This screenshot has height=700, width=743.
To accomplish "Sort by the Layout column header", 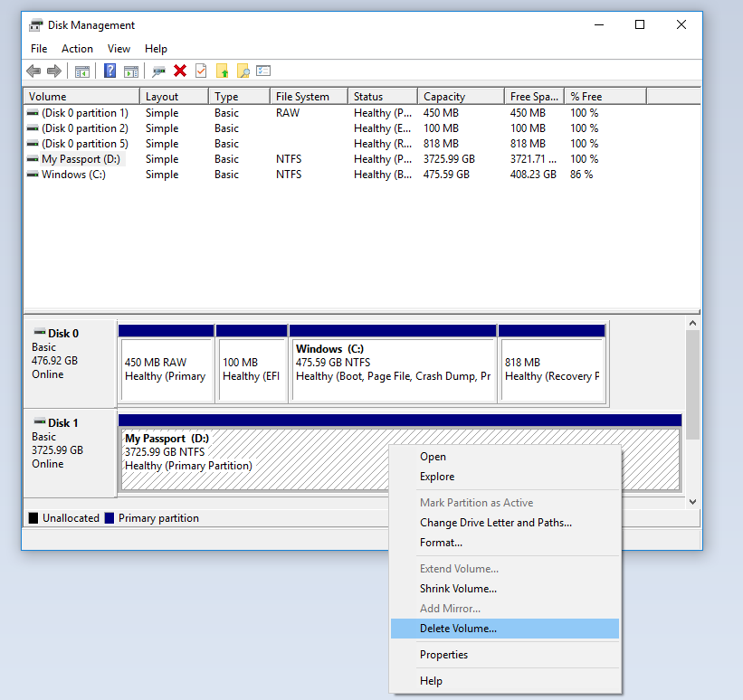I will pyautogui.click(x=174, y=96).
